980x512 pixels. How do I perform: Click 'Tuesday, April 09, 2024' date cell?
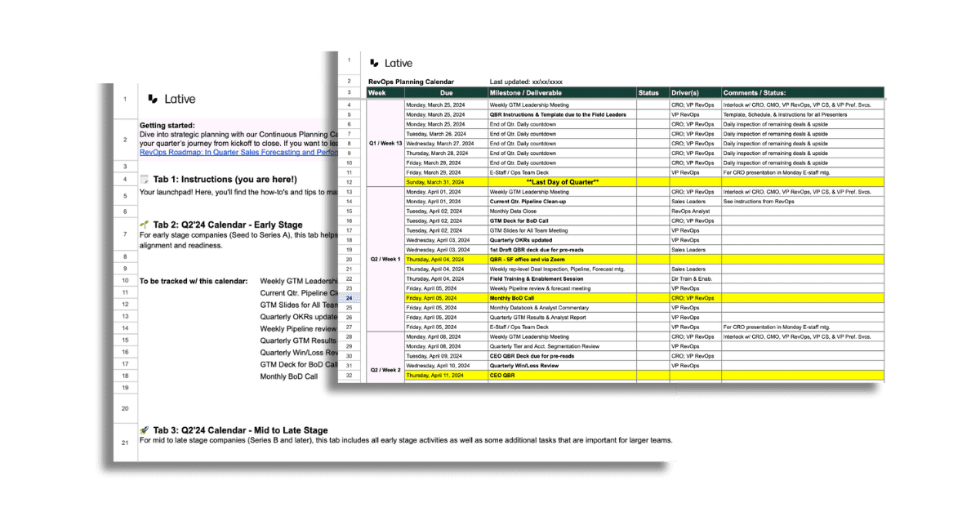(x=445, y=356)
